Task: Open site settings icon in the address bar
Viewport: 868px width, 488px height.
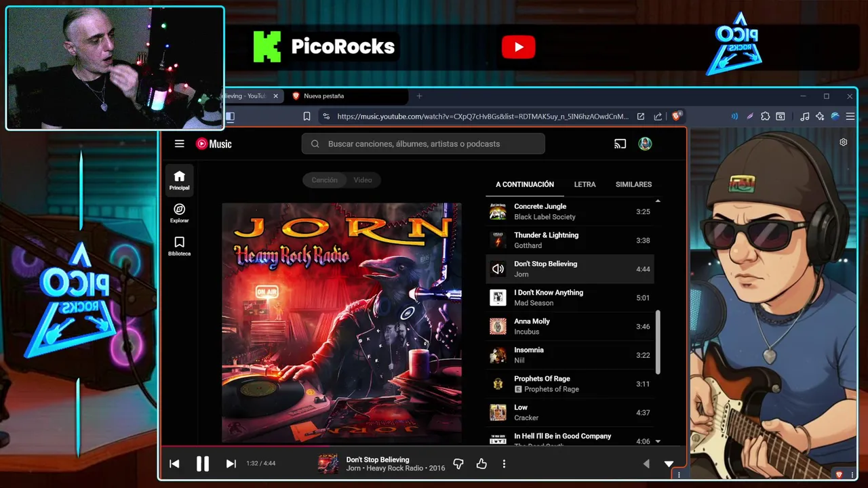Action: [x=326, y=117]
